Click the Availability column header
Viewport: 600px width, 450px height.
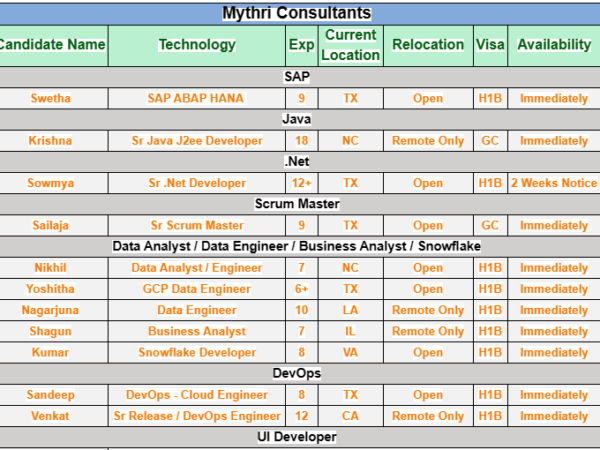tap(553, 45)
